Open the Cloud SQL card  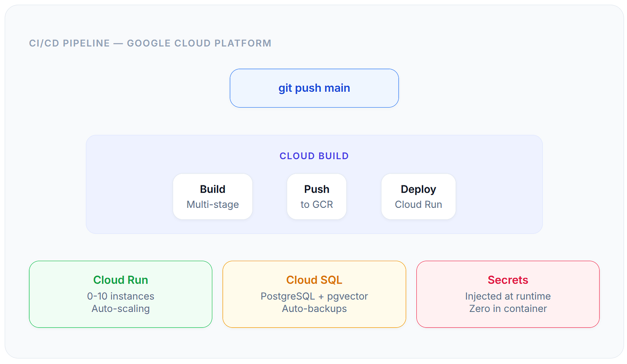coord(314,294)
